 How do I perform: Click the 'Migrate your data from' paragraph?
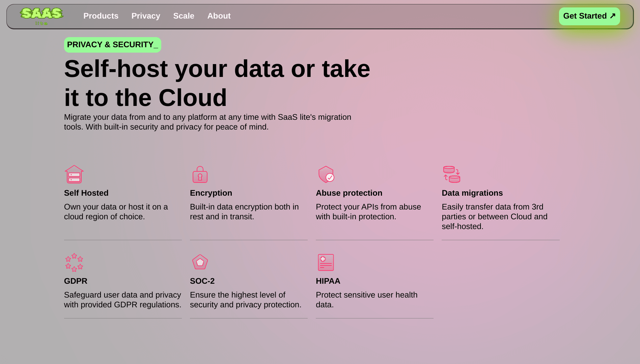(x=207, y=122)
